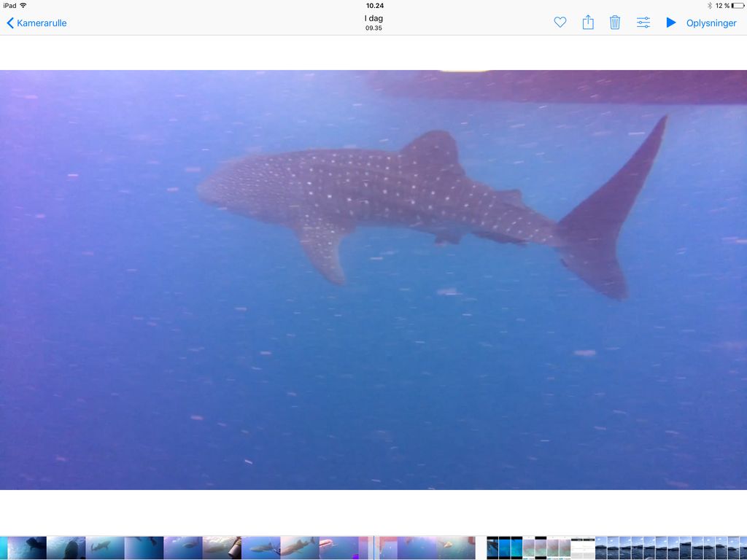Image resolution: width=747 pixels, height=560 pixels.
Task: Tap the Bluetooth status icon
Action: click(709, 5)
